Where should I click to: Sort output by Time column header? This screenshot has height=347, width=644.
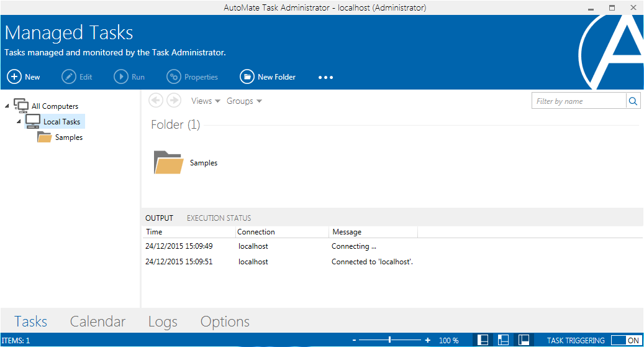189,232
